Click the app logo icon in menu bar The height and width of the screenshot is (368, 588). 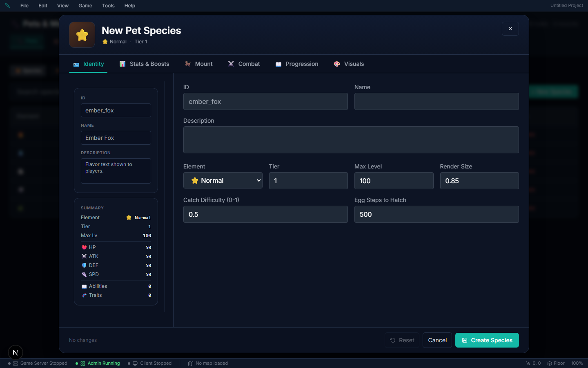[x=7, y=6]
